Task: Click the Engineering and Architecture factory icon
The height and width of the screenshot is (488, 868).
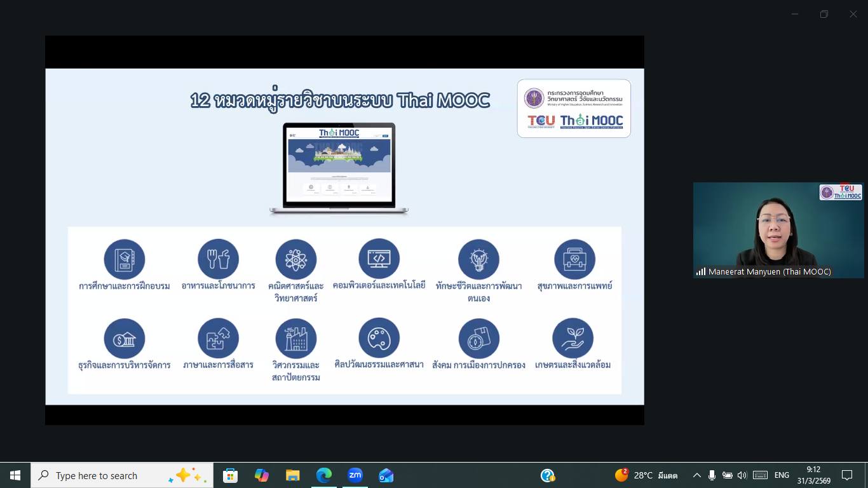Action: click(295, 339)
